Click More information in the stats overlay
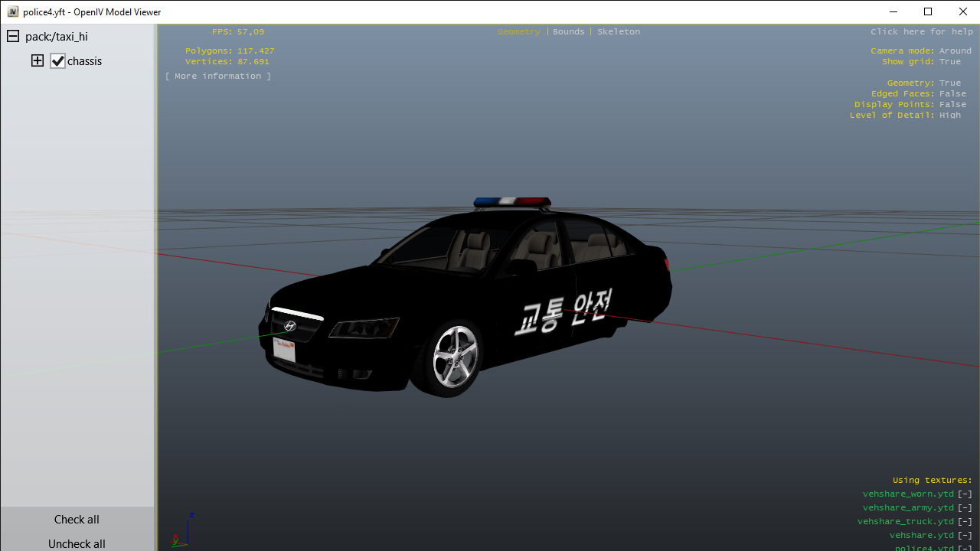980x551 pixels. 217,77
